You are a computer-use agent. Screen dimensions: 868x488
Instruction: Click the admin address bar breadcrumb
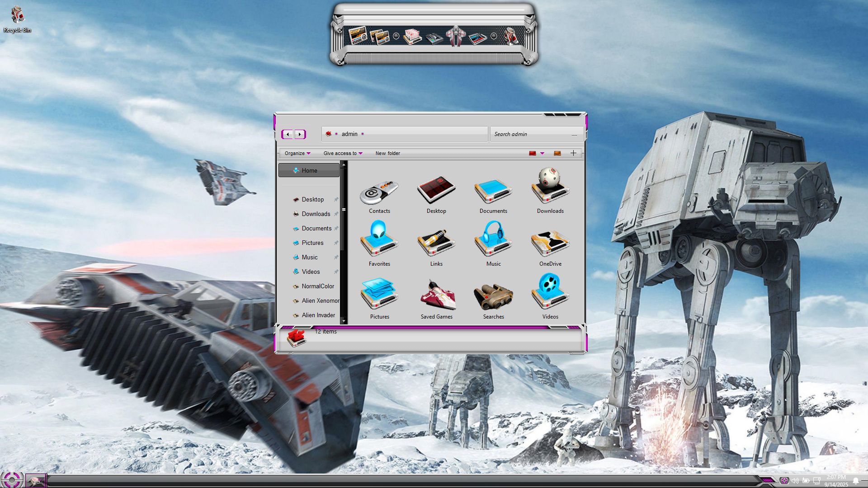(349, 134)
